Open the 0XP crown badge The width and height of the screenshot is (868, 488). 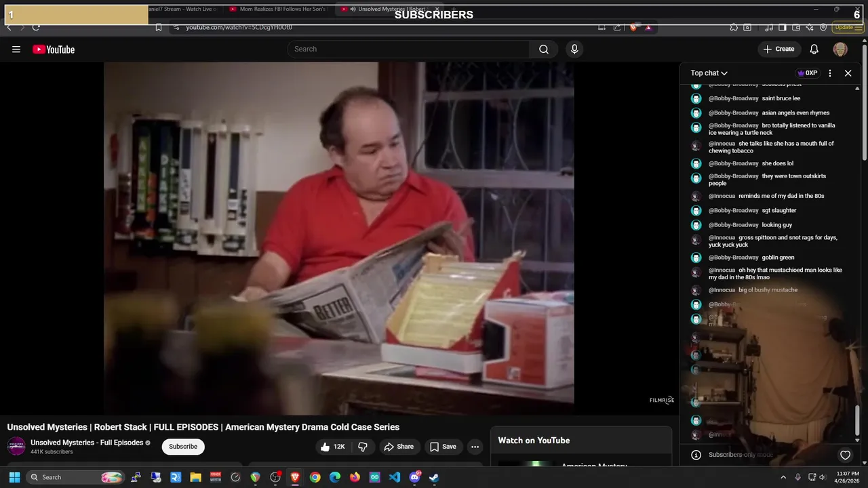(807, 73)
